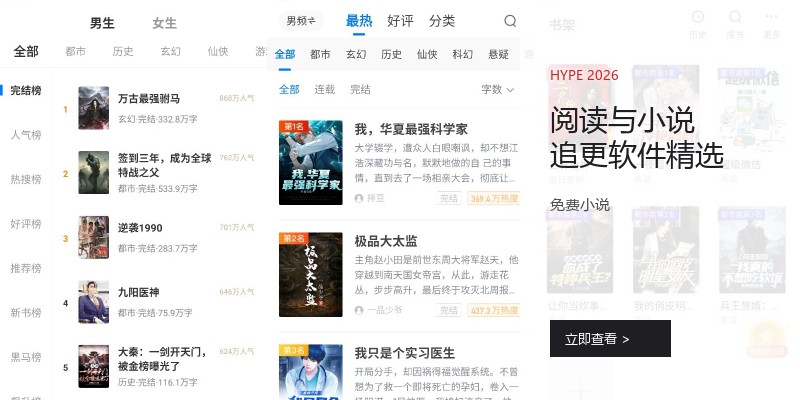Tap the 大秦 book cover image
Image resolution: width=800 pixels, height=400 pixels.
pos(93,366)
